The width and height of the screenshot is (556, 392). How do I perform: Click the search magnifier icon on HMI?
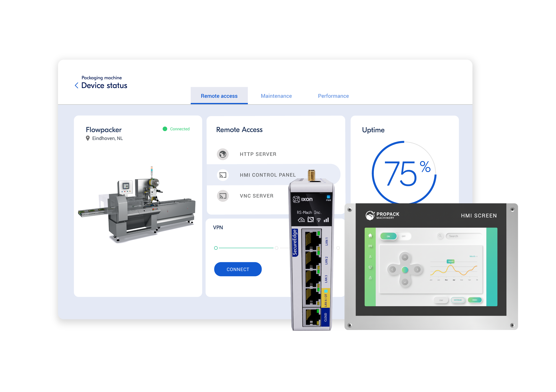click(x=440, y=236)
